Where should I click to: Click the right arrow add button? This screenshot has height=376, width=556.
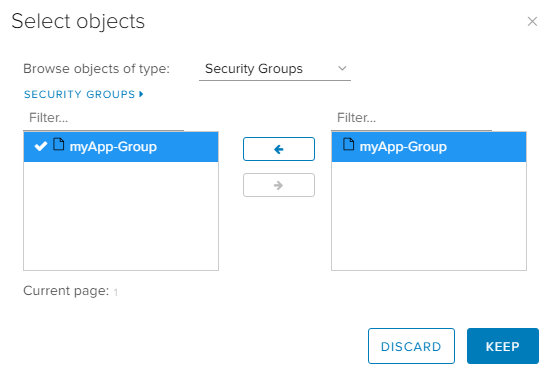point(279,185)
